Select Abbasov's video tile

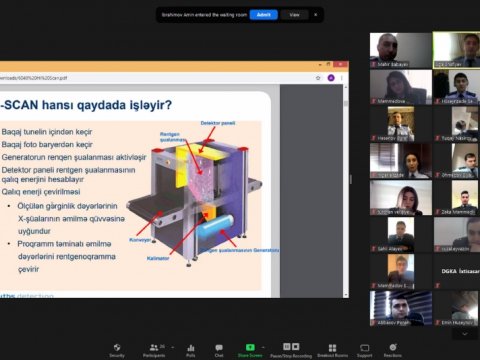pos(401,308)
